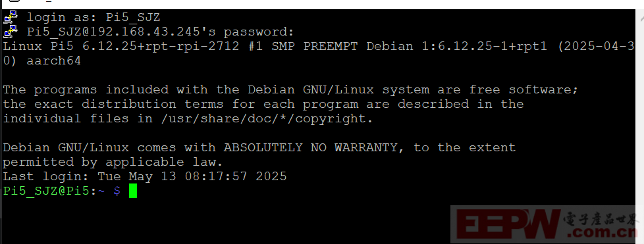Click the Chinese watermark text beside EEPW

[601, 219]
